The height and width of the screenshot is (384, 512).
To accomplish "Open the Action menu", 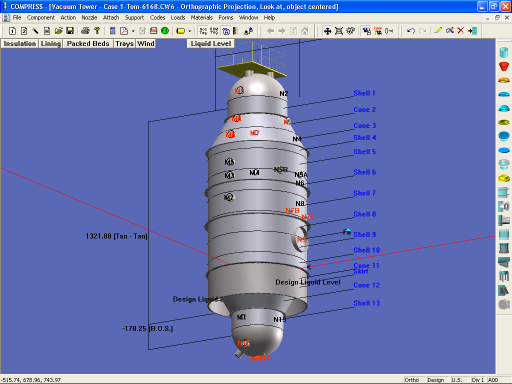I will pos(68,18).
